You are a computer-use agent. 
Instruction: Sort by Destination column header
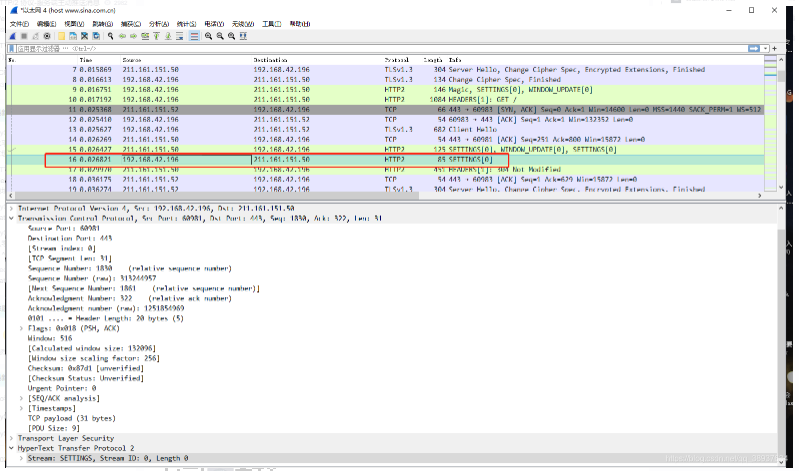coord(270,60)
